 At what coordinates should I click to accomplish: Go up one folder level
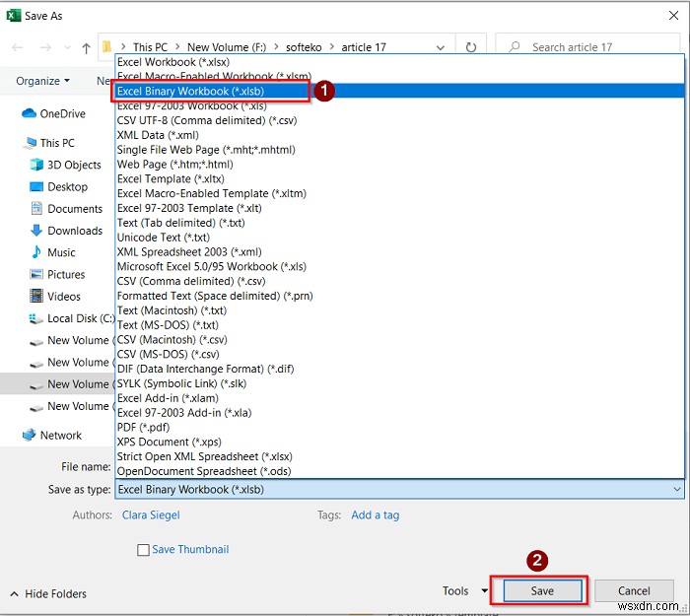coord(87,47)
